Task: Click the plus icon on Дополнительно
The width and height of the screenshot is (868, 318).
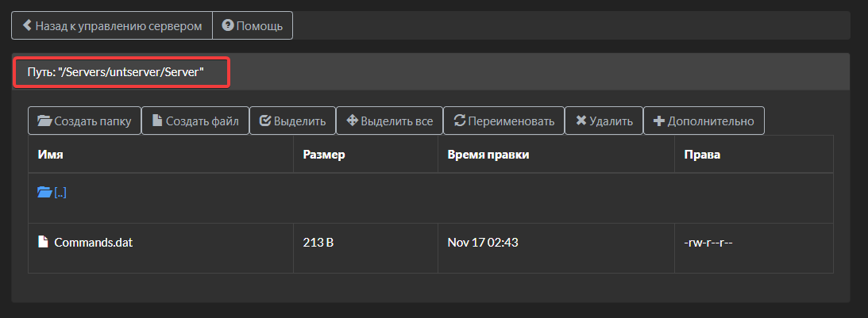Action: 659,121
